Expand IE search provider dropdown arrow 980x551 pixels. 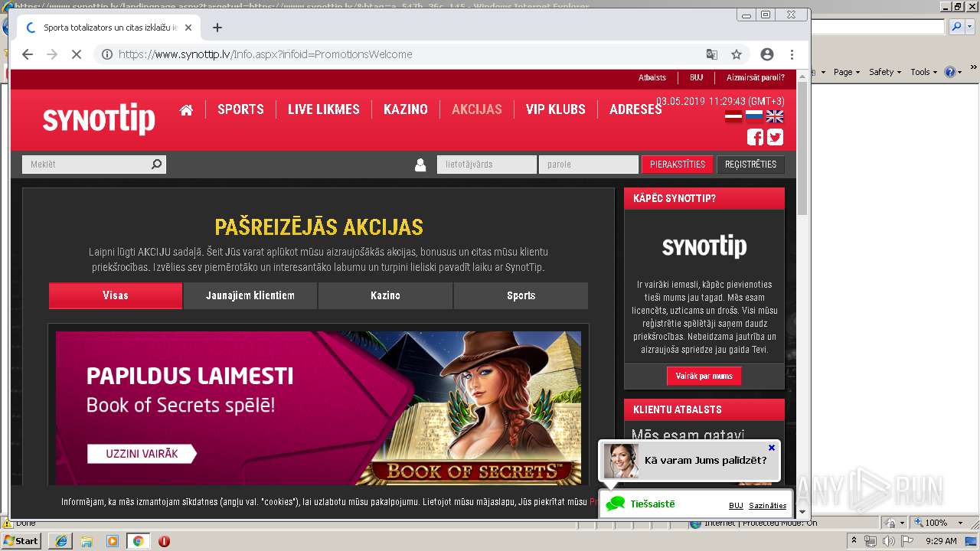click(x=969, y=26)
